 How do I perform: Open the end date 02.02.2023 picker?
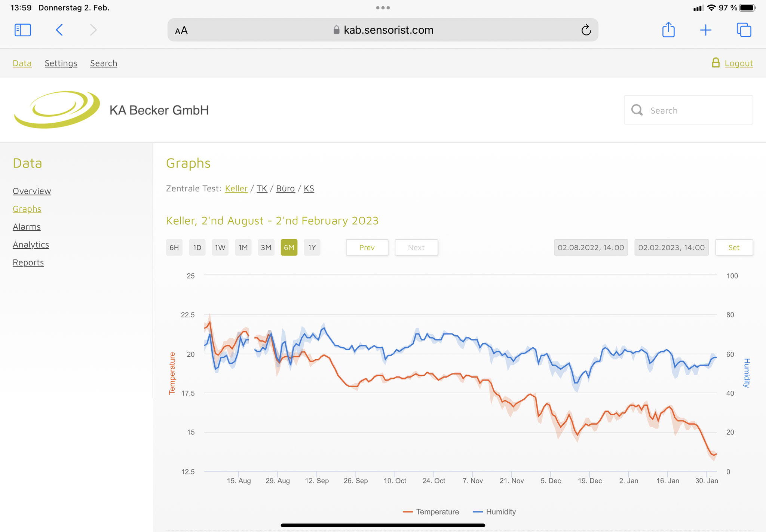coord(671,247)
